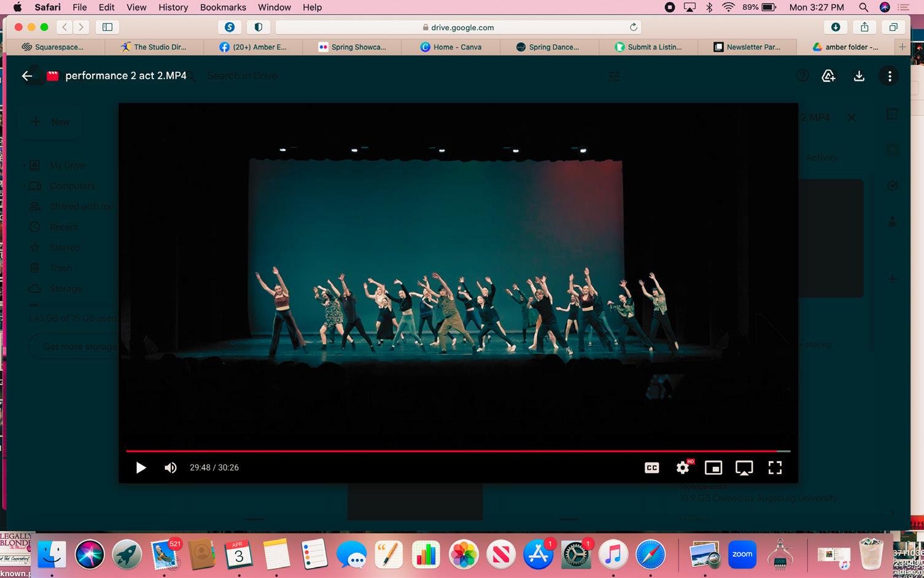Open Calendar from the Dock
The width and height of the screenshot is (924, 578).
(239, 555)
